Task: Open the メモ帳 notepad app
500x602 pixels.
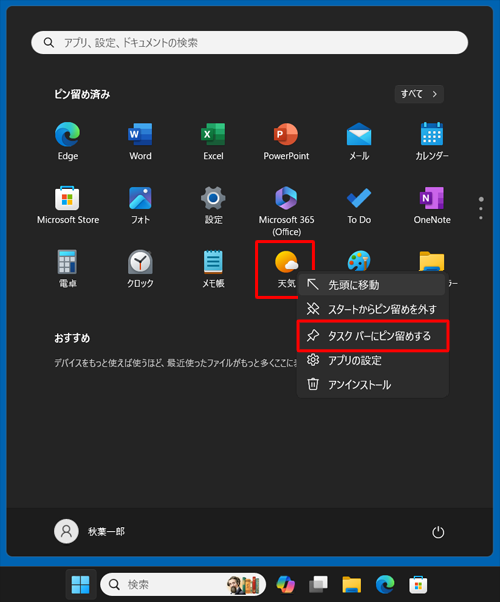Action: [x=213, y=269]
